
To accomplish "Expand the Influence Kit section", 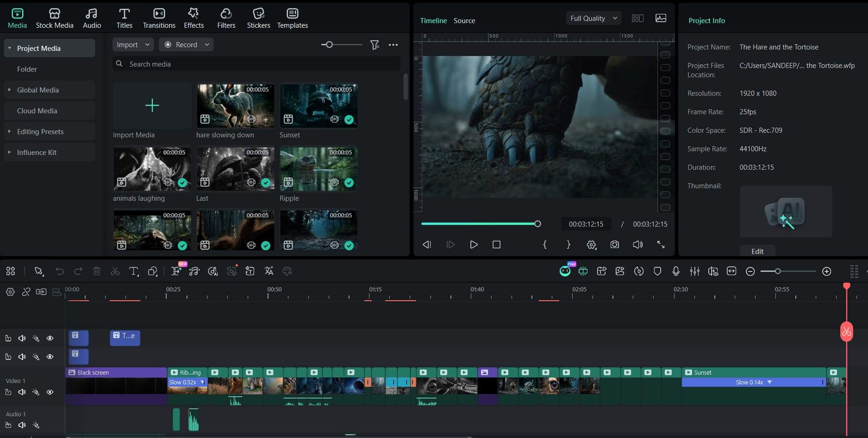I will pyautogui.click(x=10, y=152).
